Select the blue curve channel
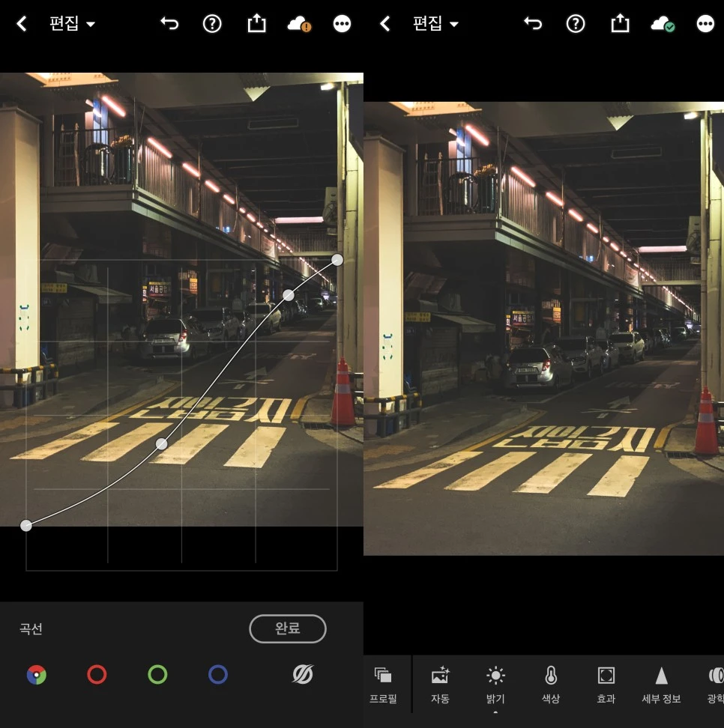 (218, 675)
